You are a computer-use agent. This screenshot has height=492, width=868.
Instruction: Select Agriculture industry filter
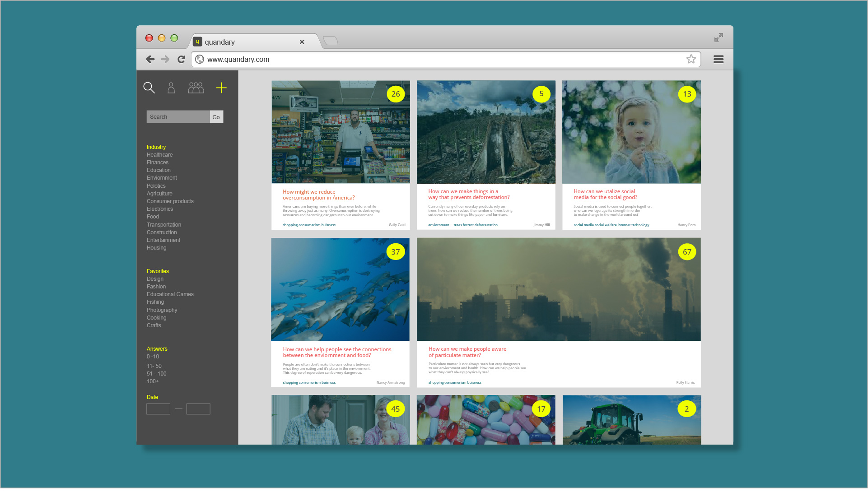[159, 194]
